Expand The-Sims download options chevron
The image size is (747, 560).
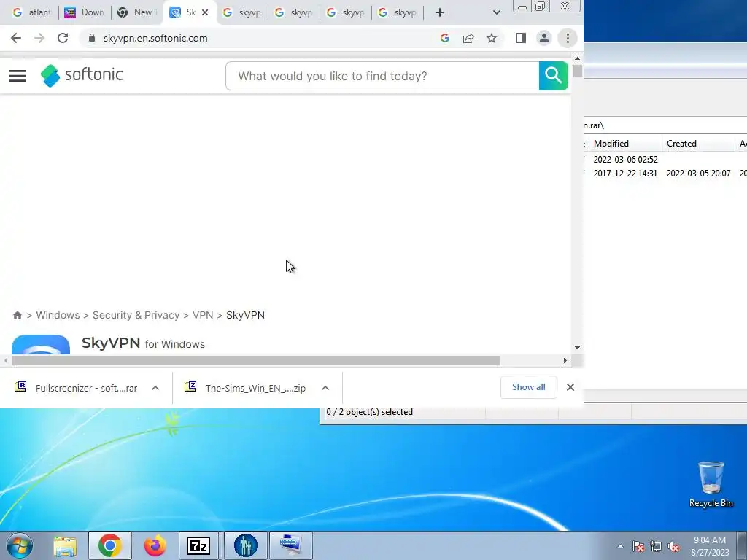(325, 388)
